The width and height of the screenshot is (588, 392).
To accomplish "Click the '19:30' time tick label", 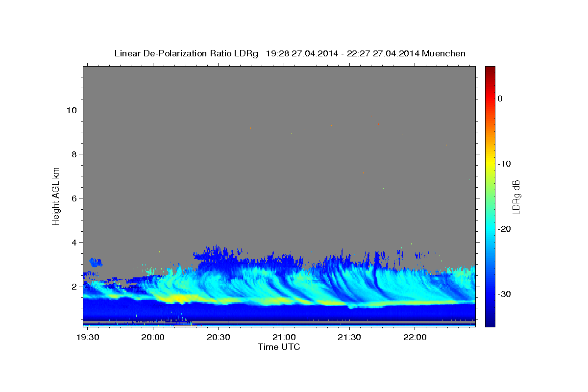I will 88,338.
